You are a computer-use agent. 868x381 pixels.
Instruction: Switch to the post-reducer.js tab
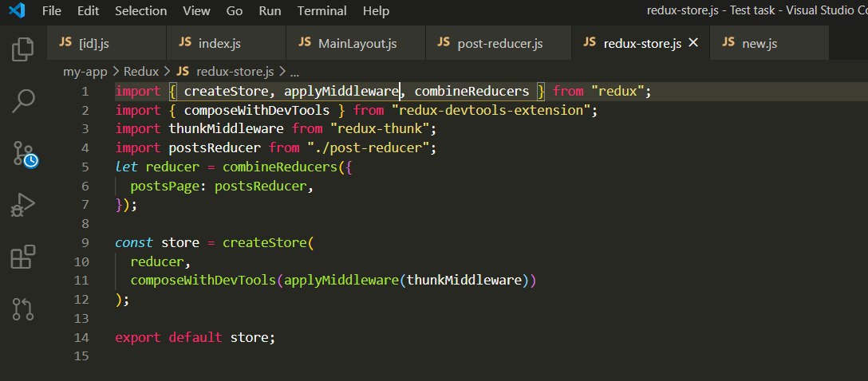pyautogui.click(x=498, y=42)
